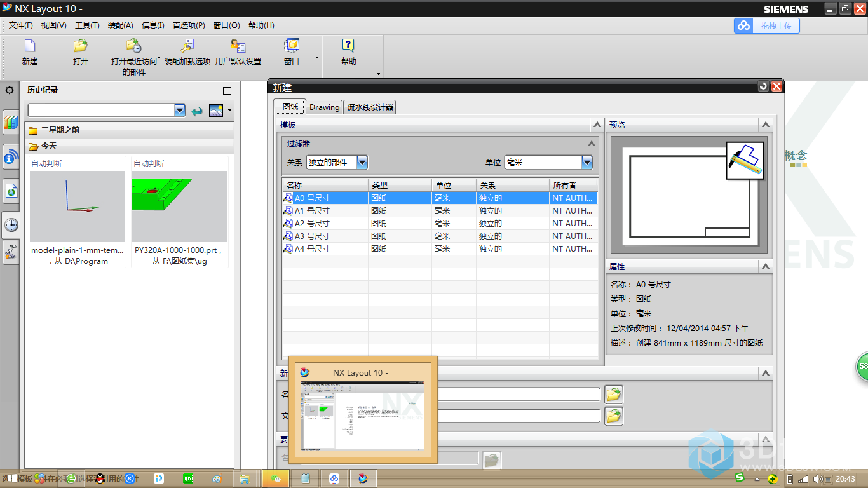Open the 工具(T) menu
868x488 pixels.
(87, 25)
